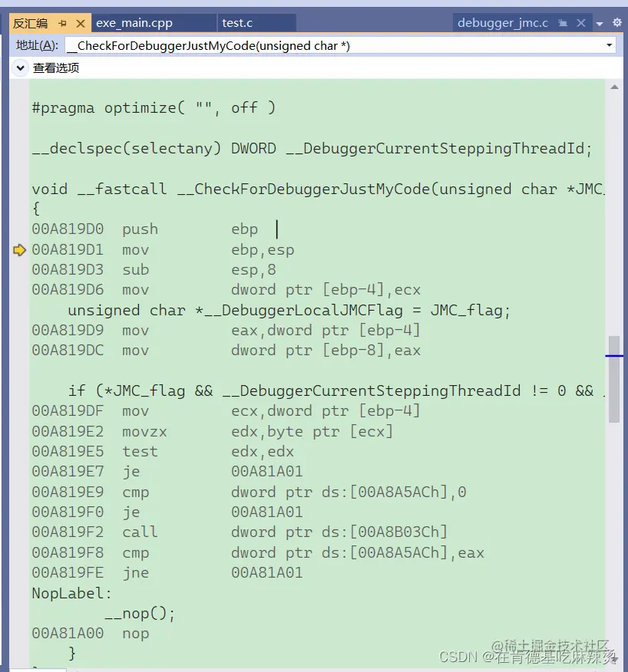The height and width of the screenshot is (672, 628).
Task: Open the tab overflow dropdown arrow
Action: (x=600, y=24)
